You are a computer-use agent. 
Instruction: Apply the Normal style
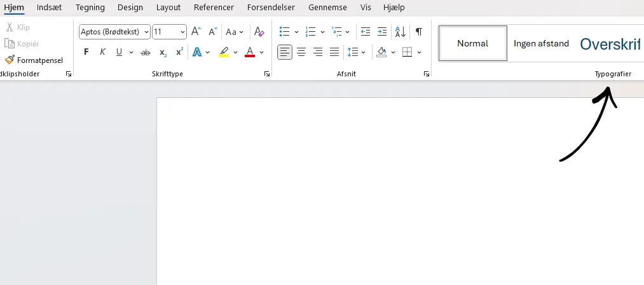(473, 43)
